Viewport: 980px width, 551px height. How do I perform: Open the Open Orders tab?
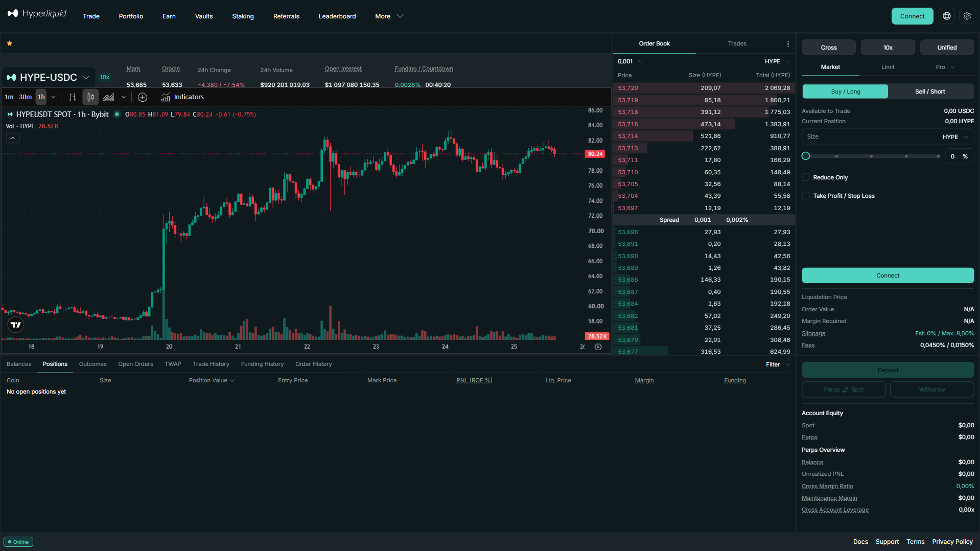click(135, 364)
